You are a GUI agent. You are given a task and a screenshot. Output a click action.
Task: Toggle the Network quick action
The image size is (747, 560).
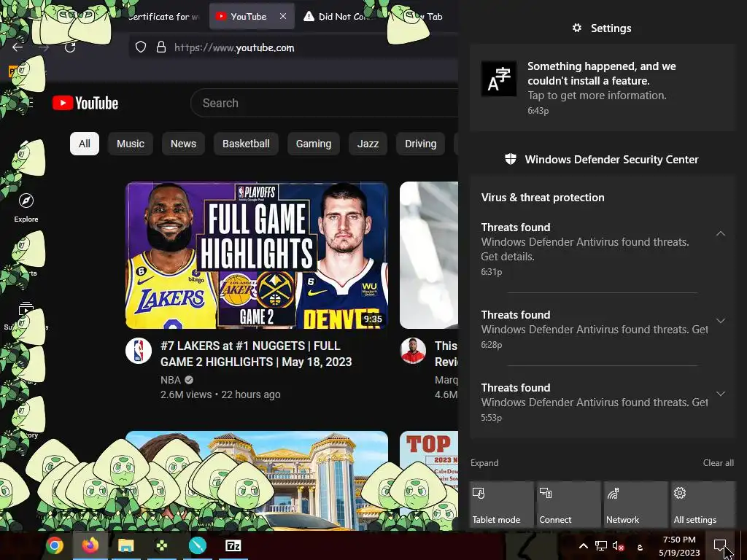pos(635,505)
